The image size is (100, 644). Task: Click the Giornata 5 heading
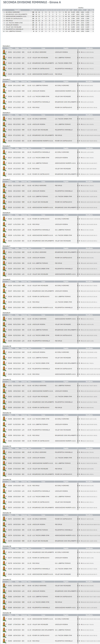pyautogui.click(x=6, y=179)
